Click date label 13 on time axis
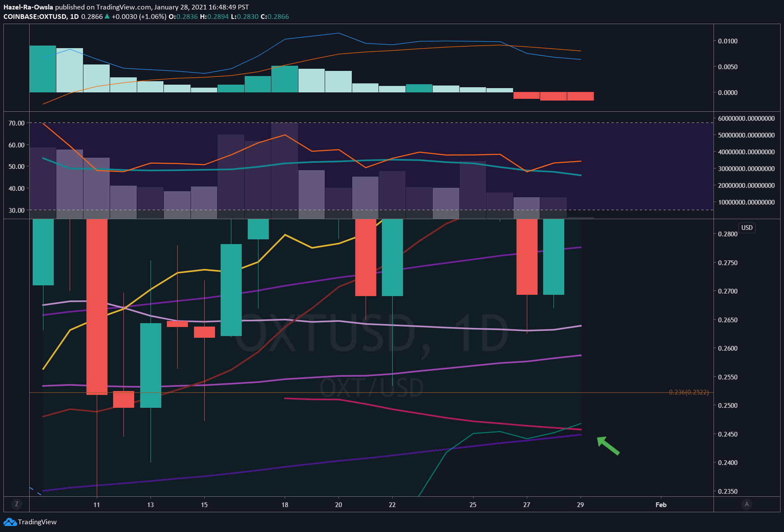Viewport: 784px width, 532px height. [x=151, y=504]
